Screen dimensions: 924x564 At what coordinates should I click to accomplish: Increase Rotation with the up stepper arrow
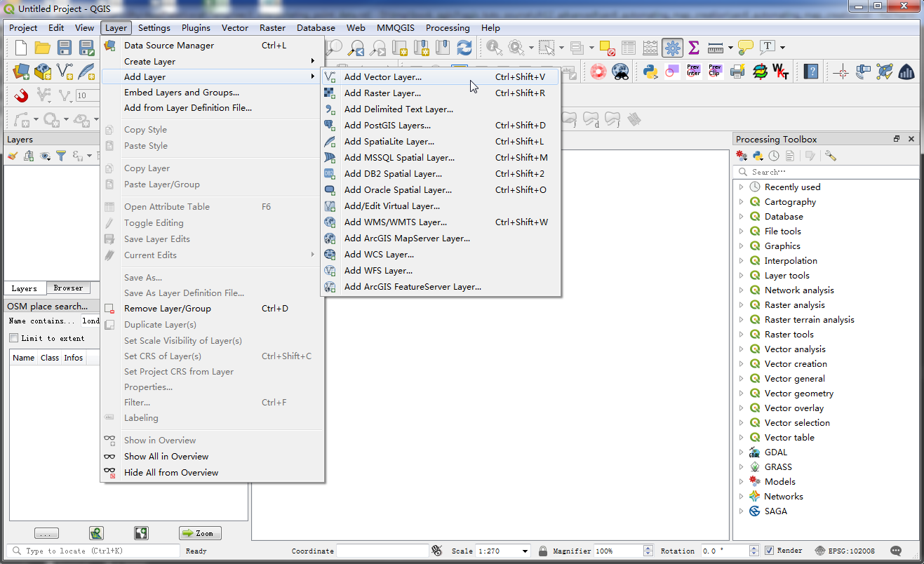coord(754,548)
